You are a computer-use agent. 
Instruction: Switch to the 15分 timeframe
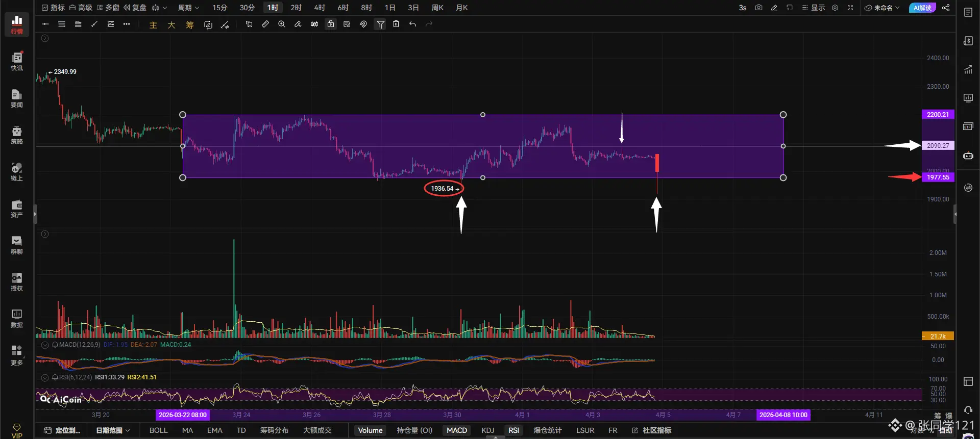click(x=219, y=8)
